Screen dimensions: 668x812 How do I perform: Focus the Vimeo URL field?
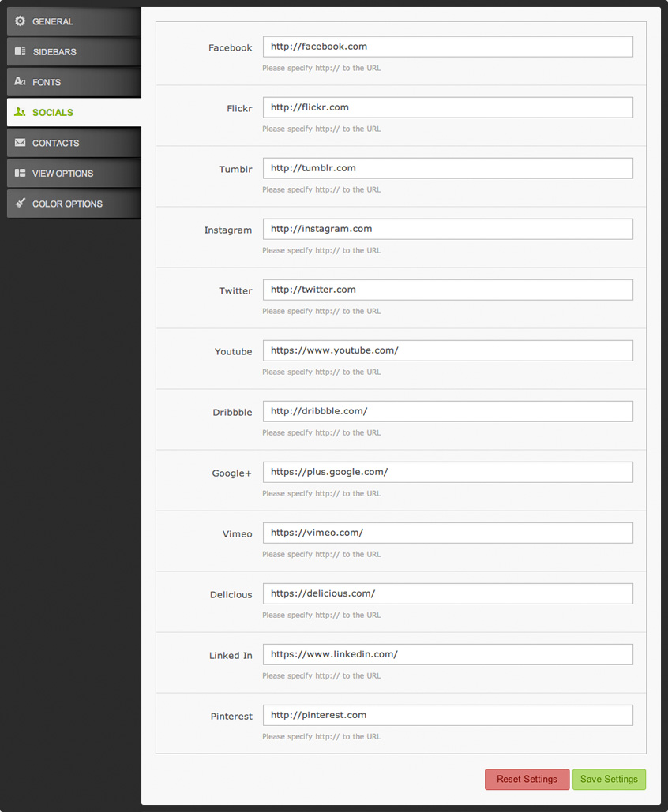point(448,533)
